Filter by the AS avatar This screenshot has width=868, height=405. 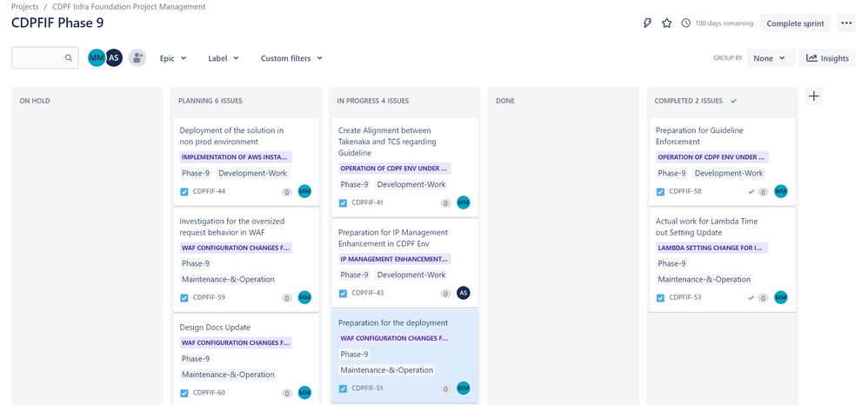tap(113, 57)
